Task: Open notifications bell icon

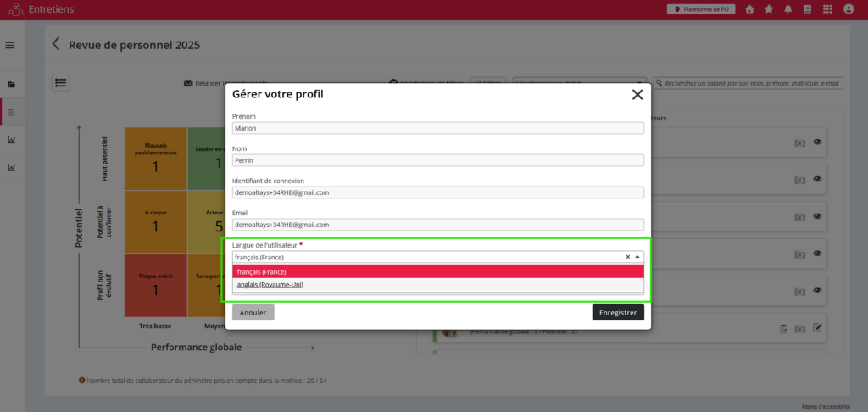Action: (788, 9)
